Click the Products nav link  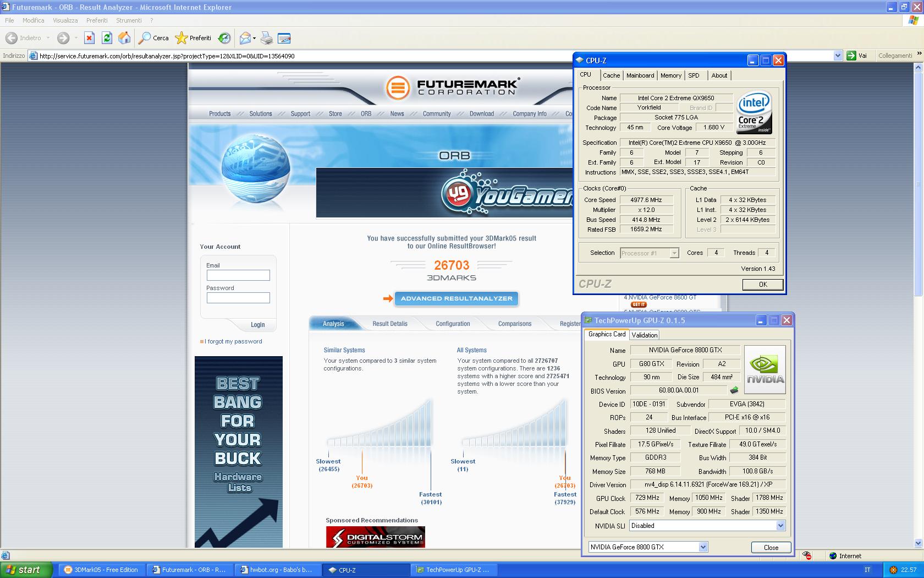click(219, 114)
